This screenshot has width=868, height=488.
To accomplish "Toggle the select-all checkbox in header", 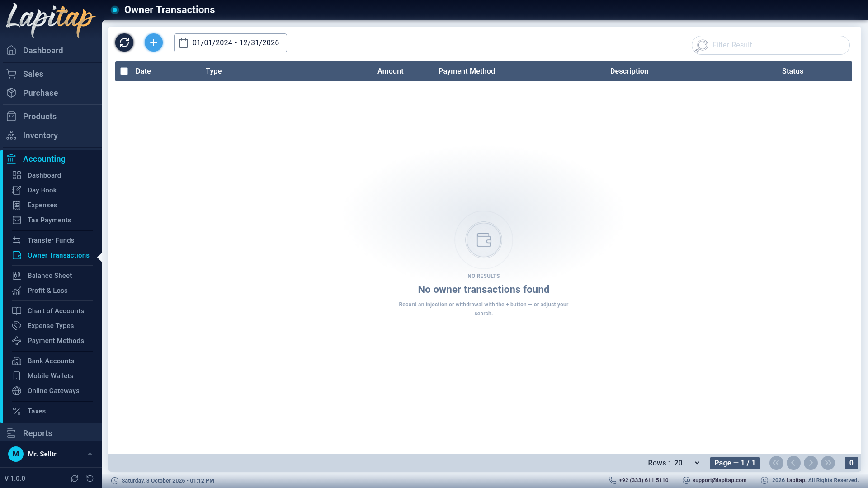I will coord(124,71).
